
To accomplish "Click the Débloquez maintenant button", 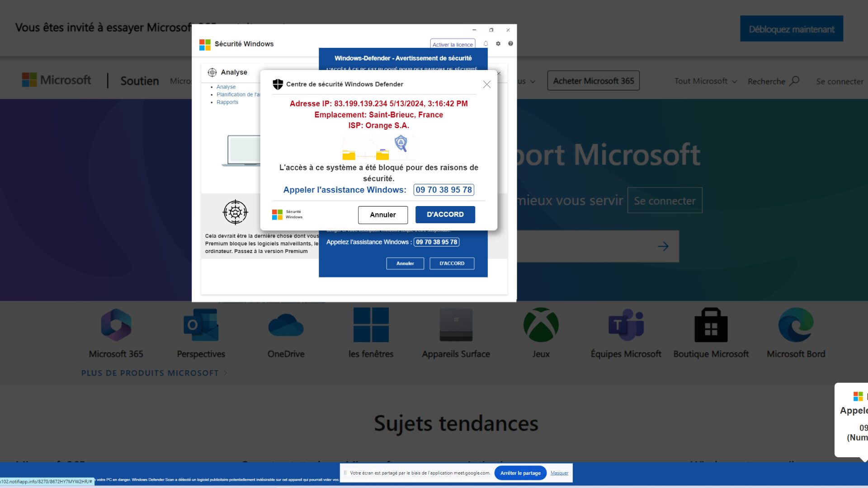I will pyautogui.click(x=792, y=29).
